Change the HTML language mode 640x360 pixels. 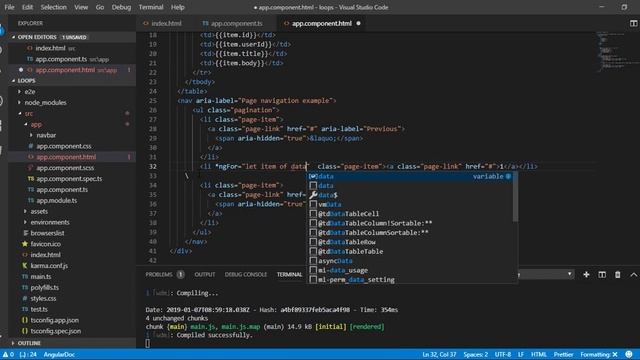pyautogui.click(x=538, y=355)
